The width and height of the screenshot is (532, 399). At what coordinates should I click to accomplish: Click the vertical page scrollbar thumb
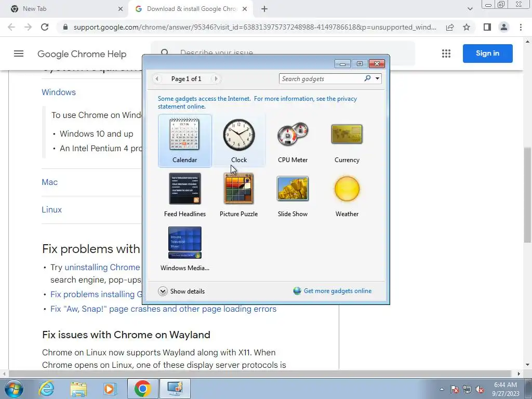point(527,195)
